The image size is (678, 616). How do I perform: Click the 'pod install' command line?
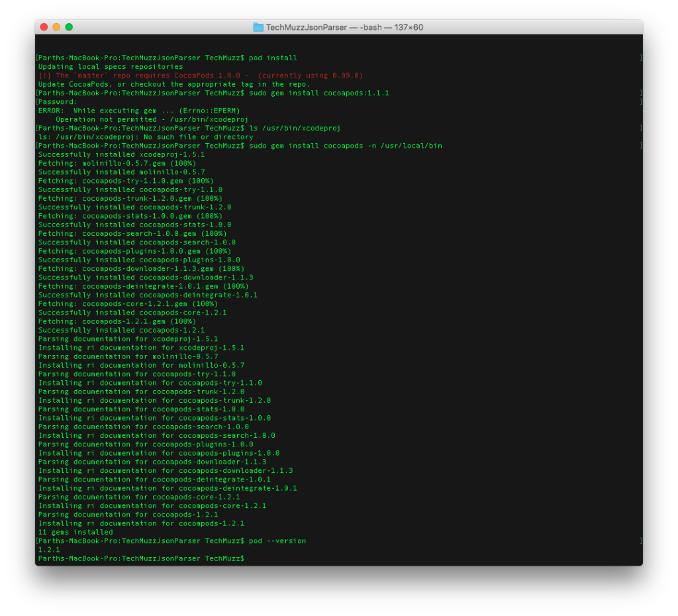(273, 58)
